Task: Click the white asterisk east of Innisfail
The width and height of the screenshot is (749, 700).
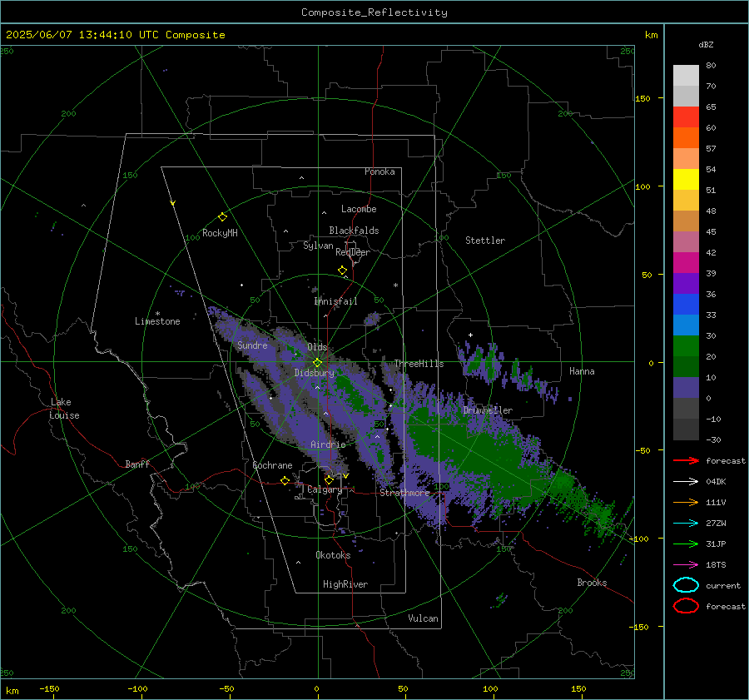Action: coord(395,285)
